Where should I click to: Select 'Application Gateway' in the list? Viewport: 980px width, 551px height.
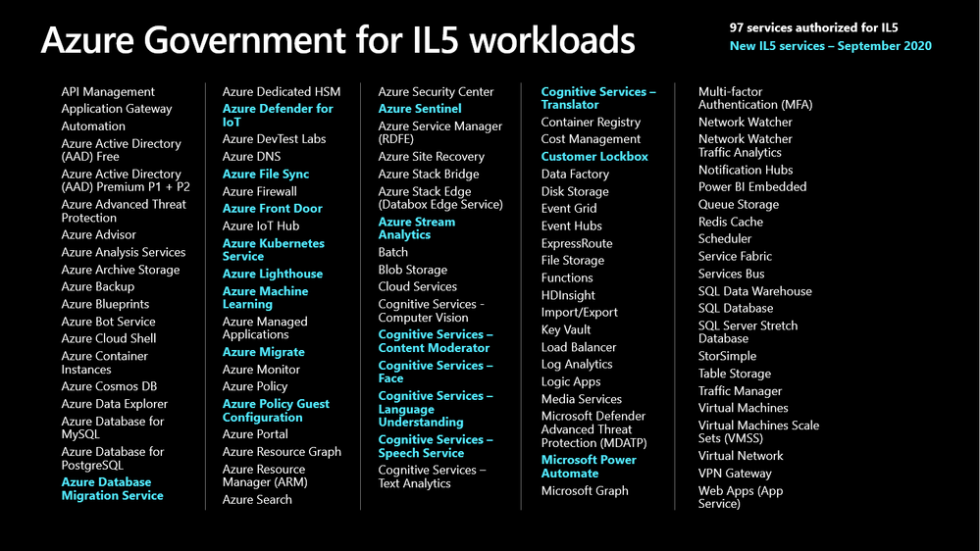coord(117,109)
